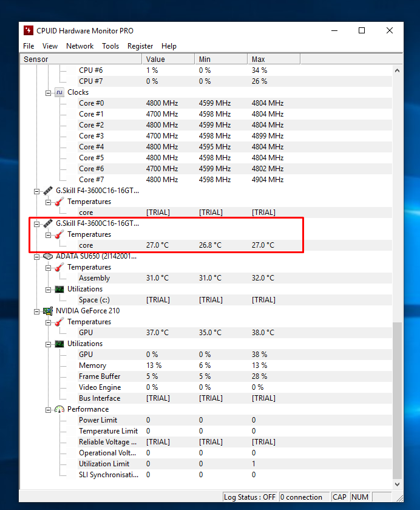Click the ADATA SU650 drive icon

pos(48,256)
